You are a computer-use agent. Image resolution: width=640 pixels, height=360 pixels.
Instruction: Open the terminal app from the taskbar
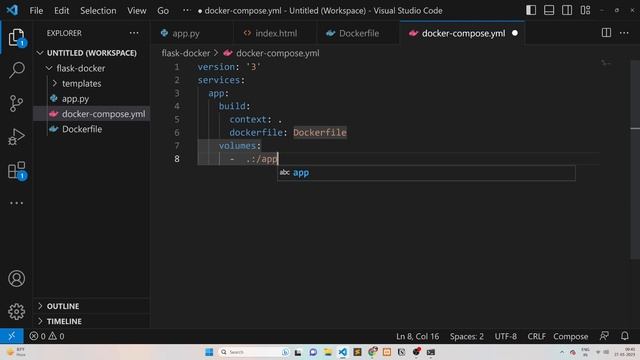pos(431,352)
